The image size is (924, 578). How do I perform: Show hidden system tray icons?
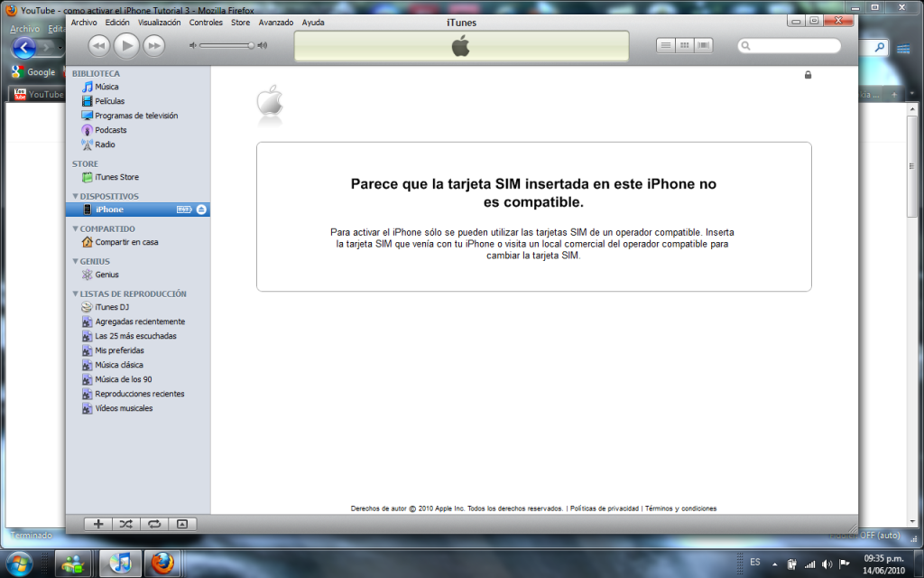774,564
